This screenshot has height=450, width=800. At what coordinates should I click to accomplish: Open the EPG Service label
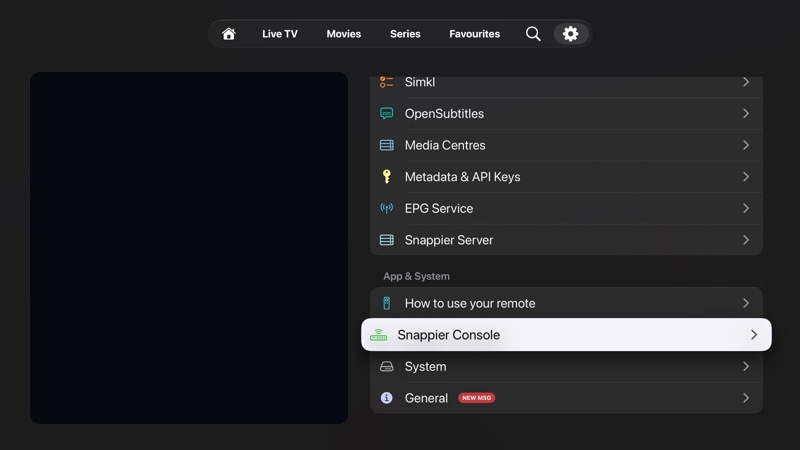click(439, 208)
